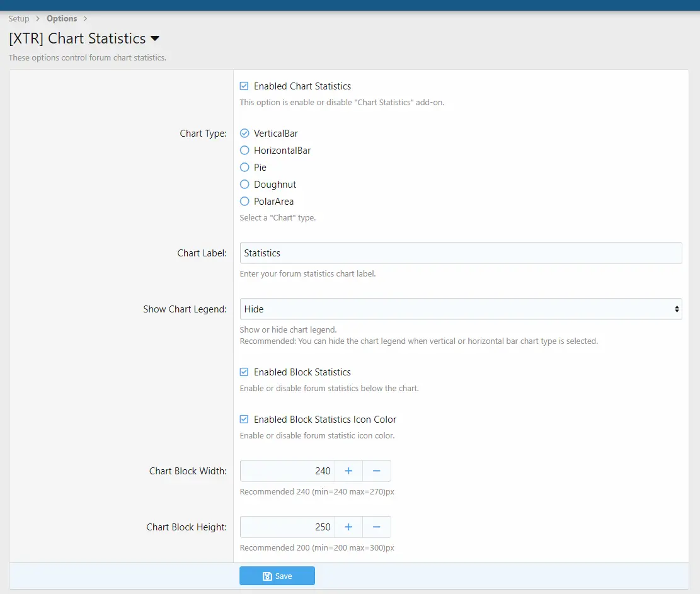Screen dimensions: 700x594
Task: Focus the Chart Block Height number field
Action: click(287, 527)
